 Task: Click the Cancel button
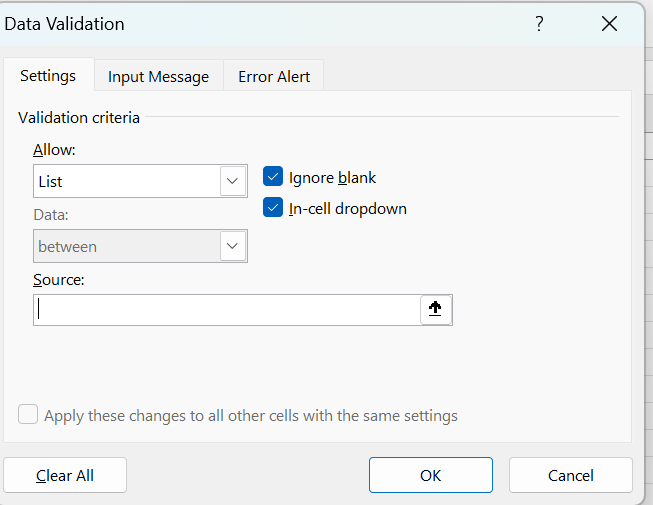571,475
